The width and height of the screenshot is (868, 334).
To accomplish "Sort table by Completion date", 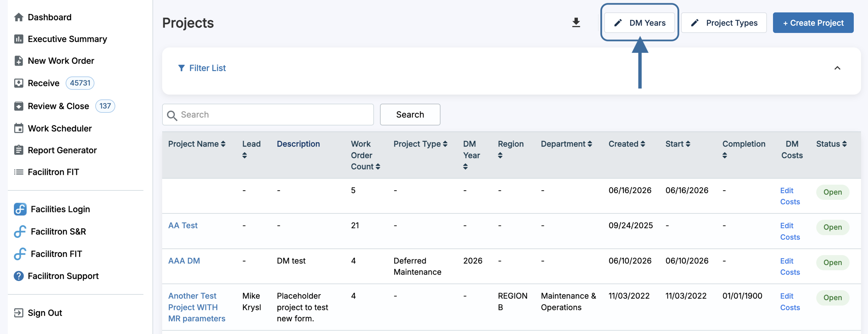I will 725,155.
